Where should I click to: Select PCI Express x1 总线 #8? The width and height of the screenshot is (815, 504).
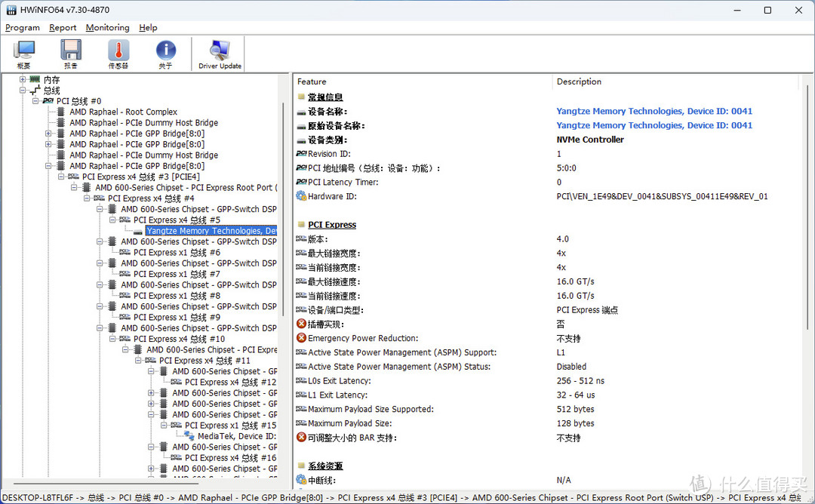tap(177, 296)
